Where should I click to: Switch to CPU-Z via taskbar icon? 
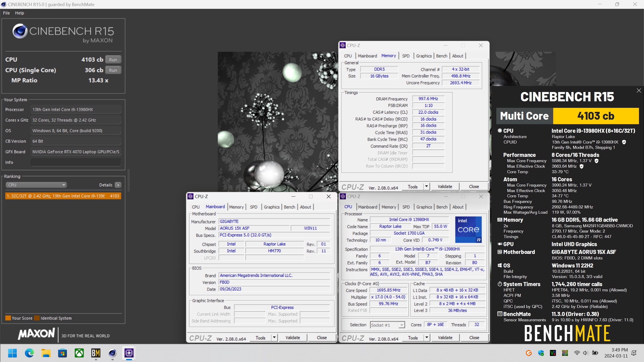click(x=129, y=353)
